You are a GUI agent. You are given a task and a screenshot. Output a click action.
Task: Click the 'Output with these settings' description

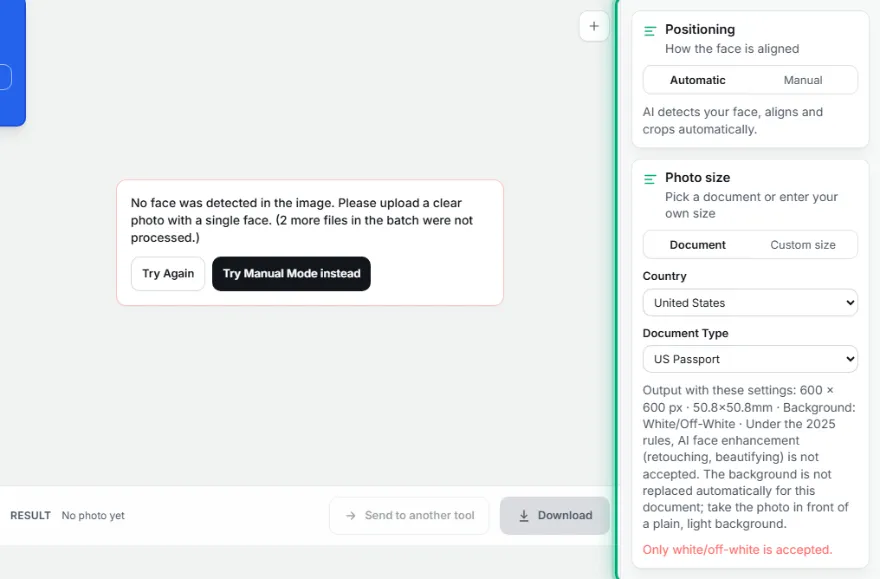click(x=749, y=457)
